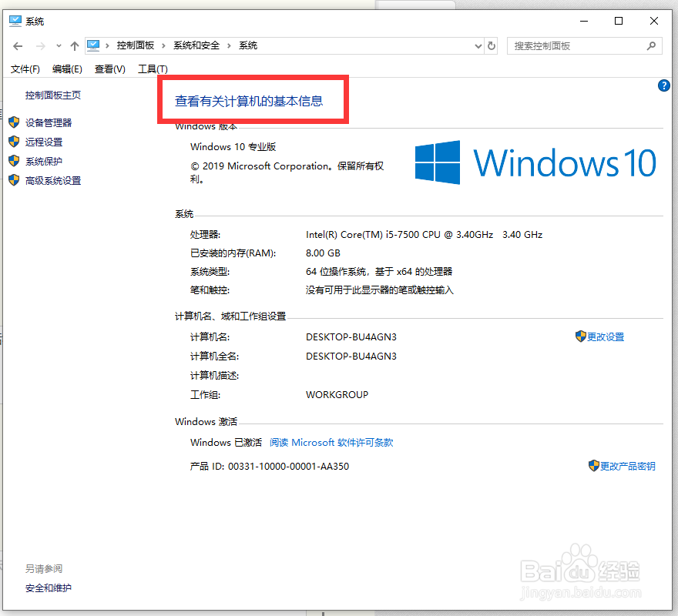Open help with the blue question mark
Image resolution: width=678 pixels, height=616 pixels.
(x=663, y=85)
